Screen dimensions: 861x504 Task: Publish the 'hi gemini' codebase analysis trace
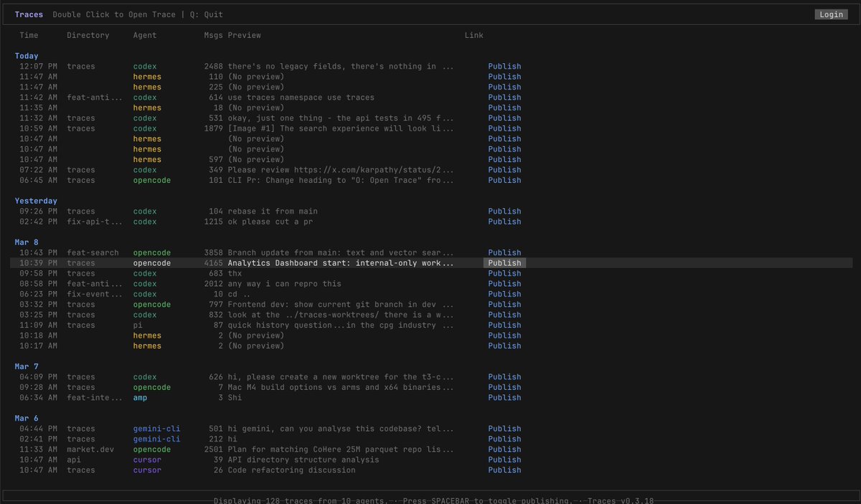coord(504,429)
